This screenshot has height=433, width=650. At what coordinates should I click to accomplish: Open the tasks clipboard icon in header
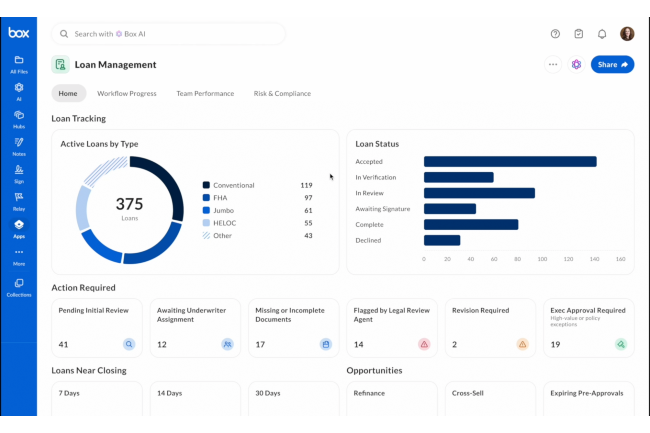579,34
